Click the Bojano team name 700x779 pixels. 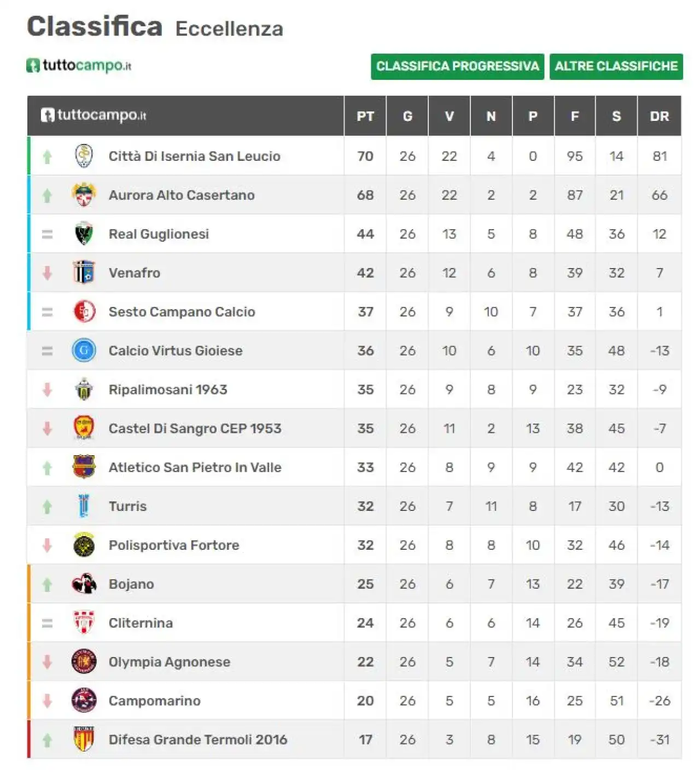131,584
